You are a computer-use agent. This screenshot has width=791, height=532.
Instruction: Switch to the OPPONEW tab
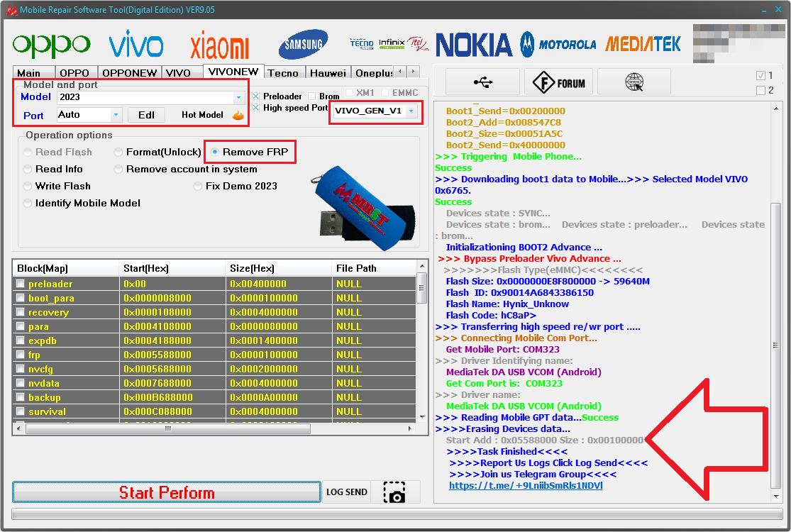(129, 72)
